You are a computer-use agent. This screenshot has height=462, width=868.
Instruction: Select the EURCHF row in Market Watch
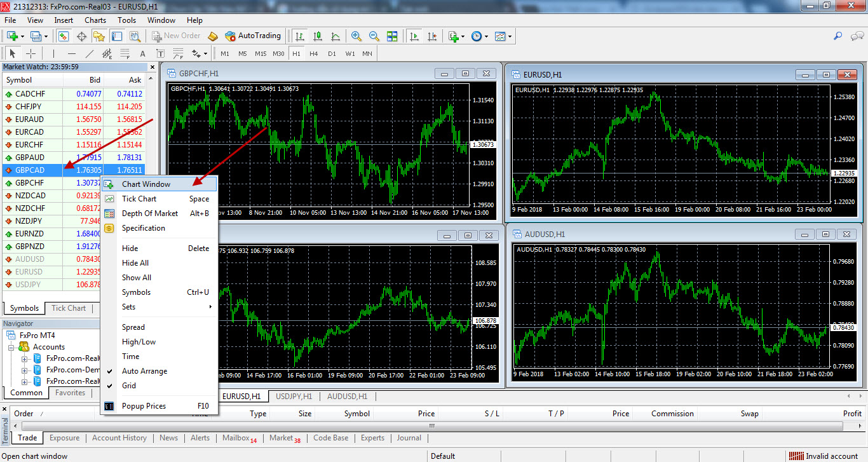(x=73, y=145)
